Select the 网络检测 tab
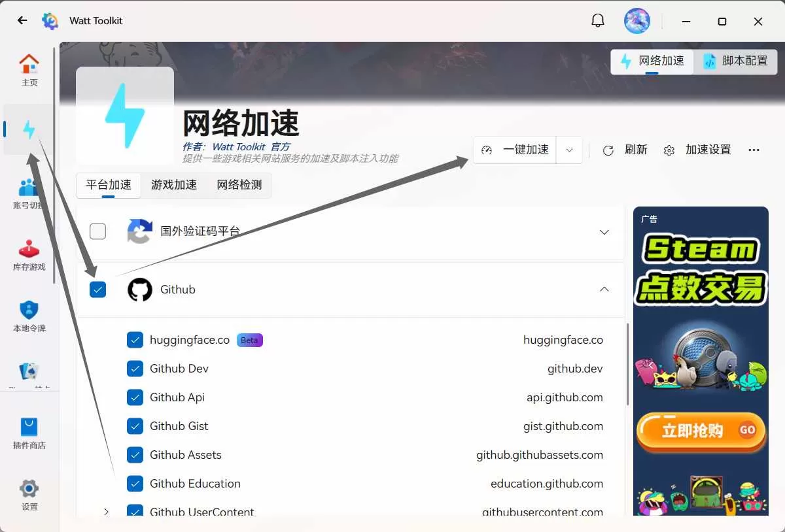This screenshot has width=785, height=532. (x=239, y=185)
